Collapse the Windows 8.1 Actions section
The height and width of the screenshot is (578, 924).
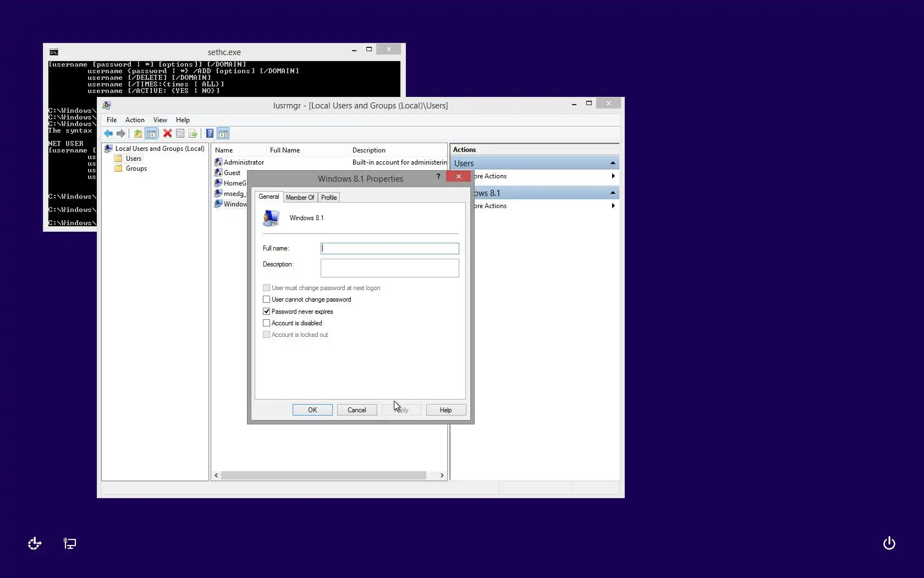pos(613,193)
